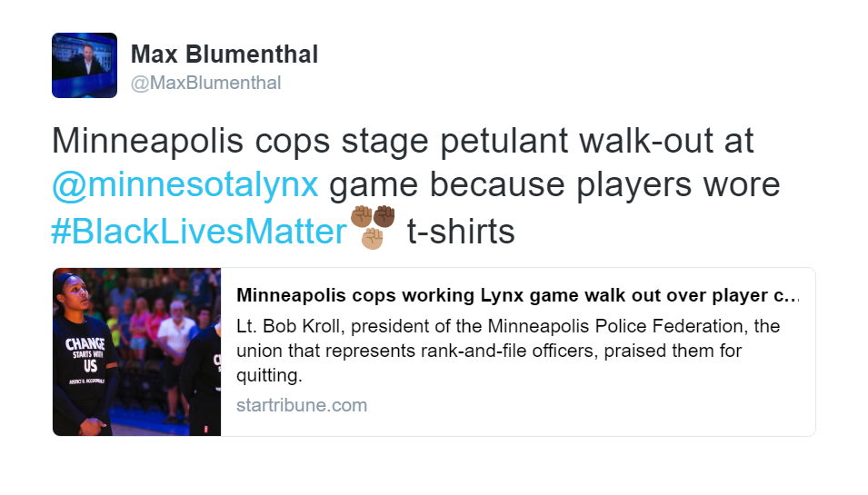The width and height of the screenshot is (868, 495).
Task: Click the 'game because players wore' text
Action: (x=554, y=184)
